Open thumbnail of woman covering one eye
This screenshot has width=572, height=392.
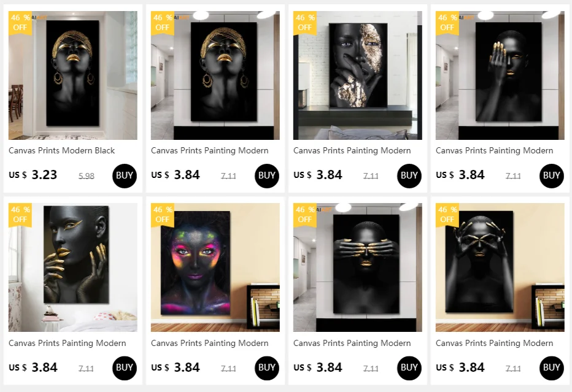click(x=500, y=75)
